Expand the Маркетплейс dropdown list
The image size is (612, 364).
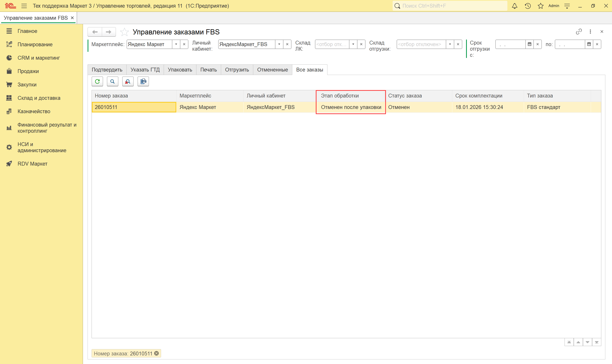click(x=176, y=44)
